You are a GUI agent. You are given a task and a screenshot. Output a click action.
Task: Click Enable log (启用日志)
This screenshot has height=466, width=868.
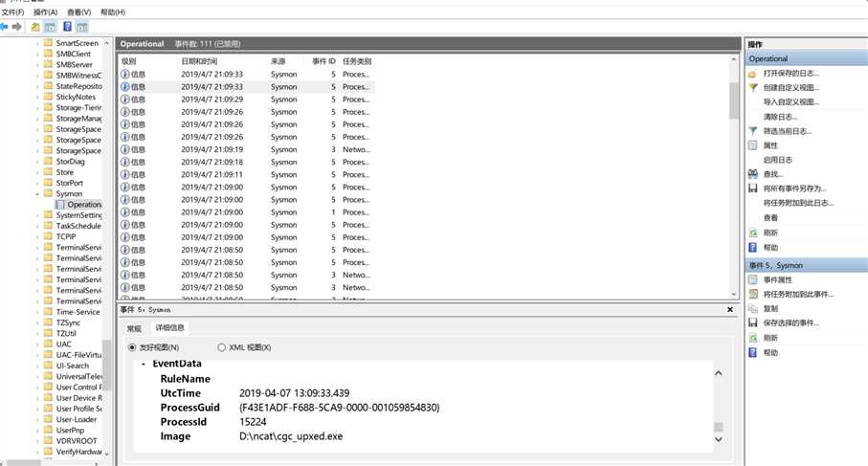coord(778,160)
